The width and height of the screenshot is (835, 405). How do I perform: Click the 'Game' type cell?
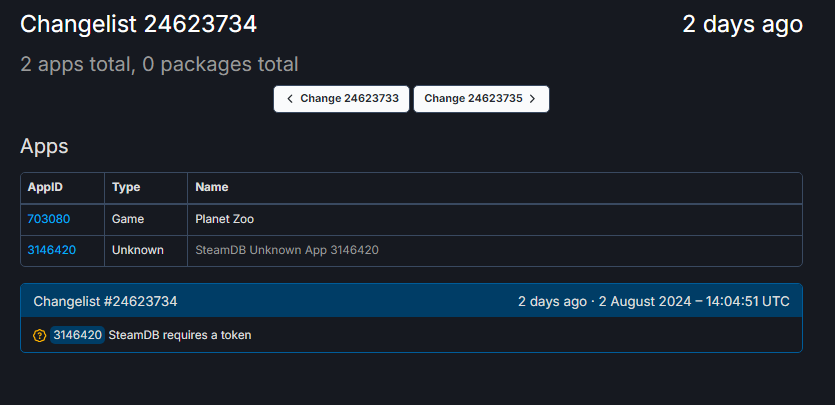146,219
